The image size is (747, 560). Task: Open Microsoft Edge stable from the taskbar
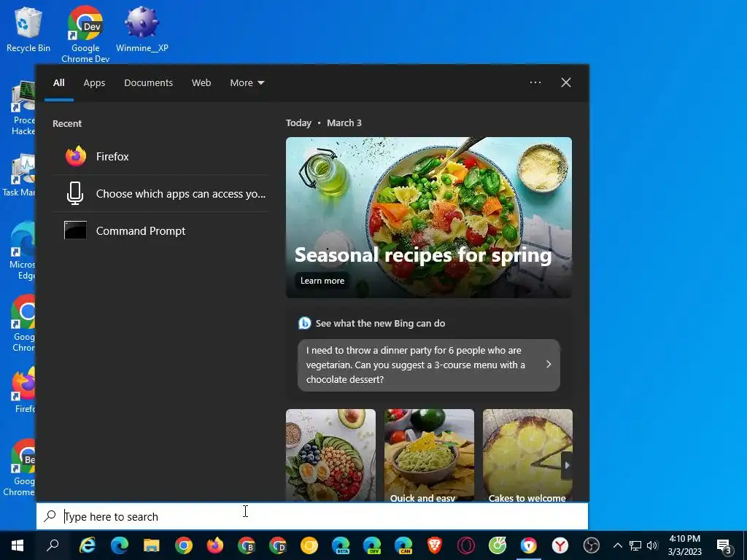[120, 545]
